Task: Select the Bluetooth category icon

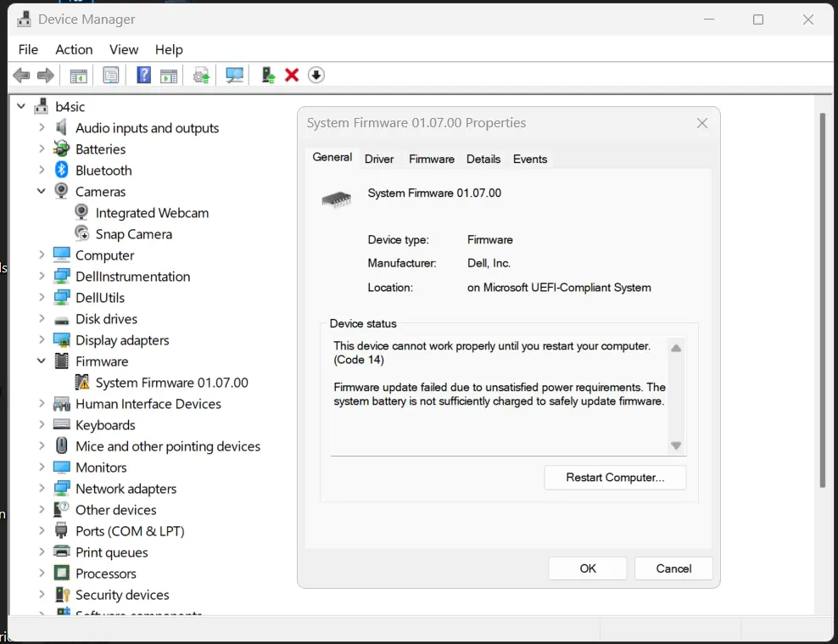Action: pyautogui.click(x=61, y=170)
